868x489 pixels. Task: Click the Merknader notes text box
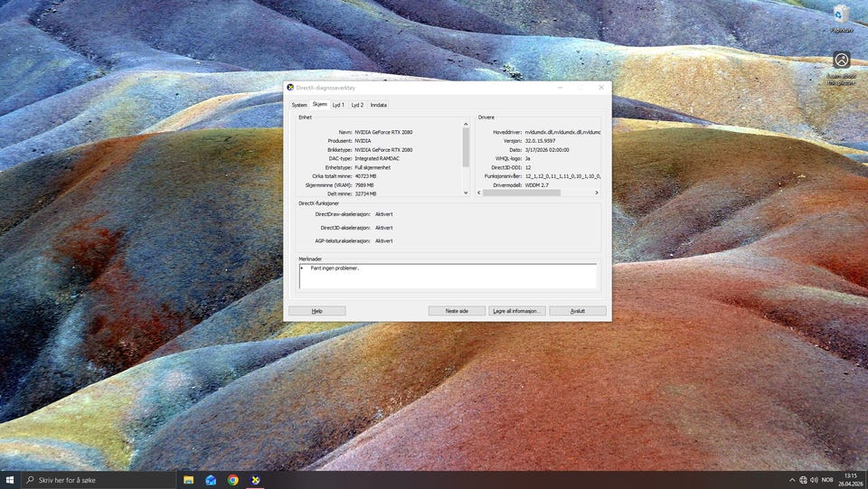click(x=448, y=276)
